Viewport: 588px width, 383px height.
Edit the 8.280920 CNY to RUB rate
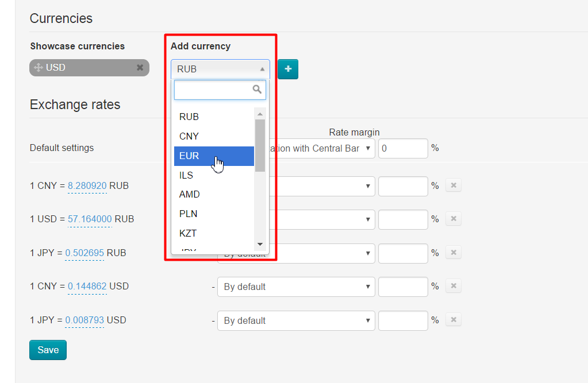pyautogui.click(x=87, y=186)
